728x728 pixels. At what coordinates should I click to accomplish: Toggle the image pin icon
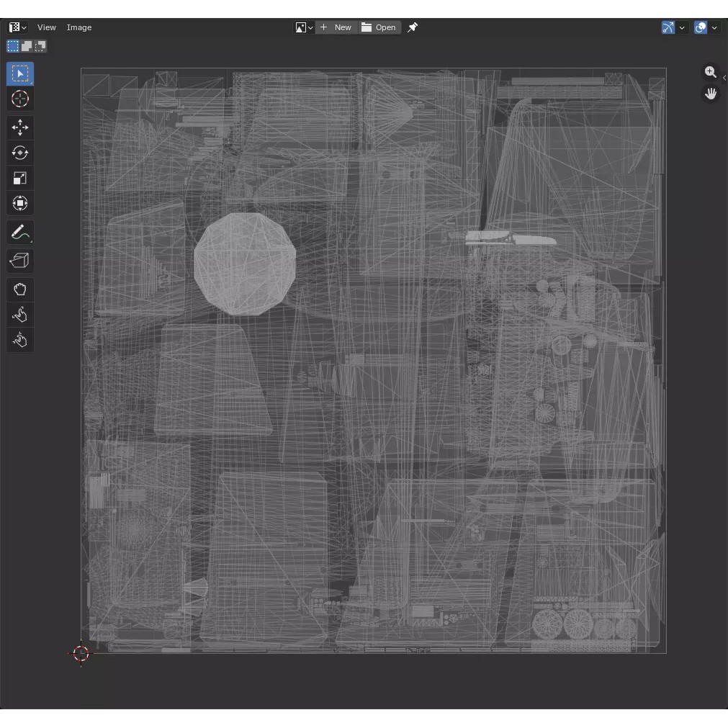click(x=413, y=27)
